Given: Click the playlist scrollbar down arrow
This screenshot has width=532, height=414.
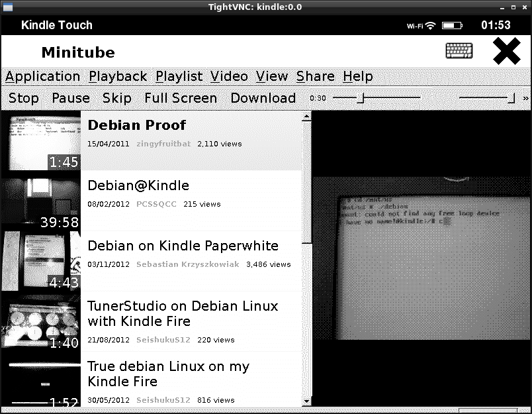Looking at the screenshot, I should point(306,401).
